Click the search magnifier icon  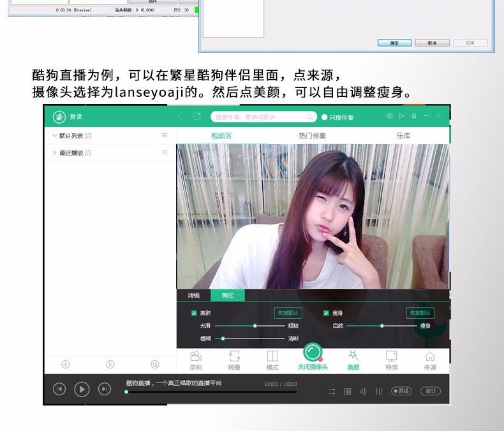coord(310,117)
